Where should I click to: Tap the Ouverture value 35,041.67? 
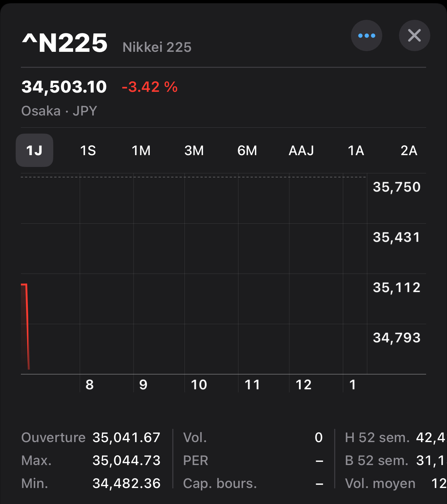(x=126, y=438)
